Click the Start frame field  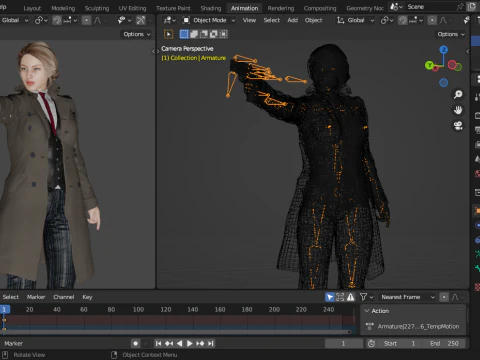(x=399, y=343)
